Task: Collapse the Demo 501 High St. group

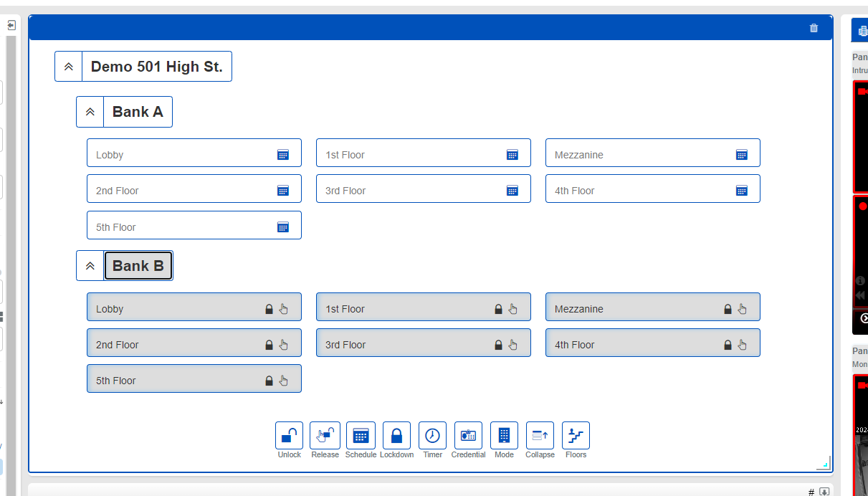Action: (69, 67)
